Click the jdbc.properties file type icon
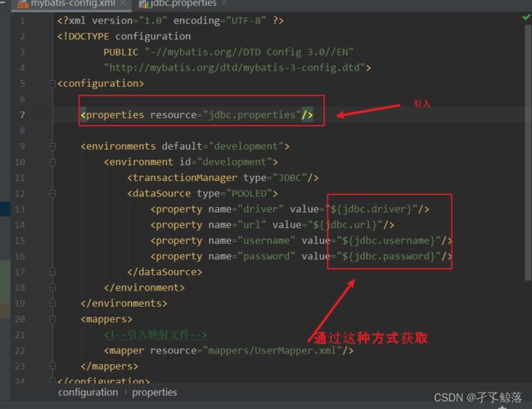 144,4
